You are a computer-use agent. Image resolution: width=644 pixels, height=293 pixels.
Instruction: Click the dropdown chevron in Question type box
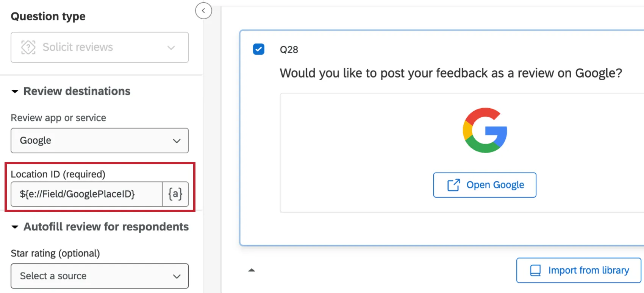pos(171,48)
